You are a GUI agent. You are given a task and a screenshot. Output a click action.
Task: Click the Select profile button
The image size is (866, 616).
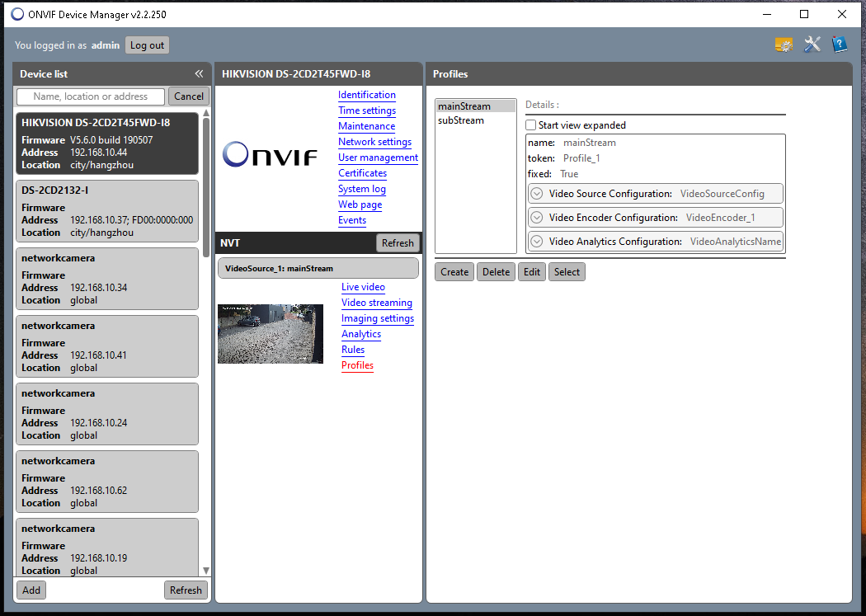coord(567,271)
